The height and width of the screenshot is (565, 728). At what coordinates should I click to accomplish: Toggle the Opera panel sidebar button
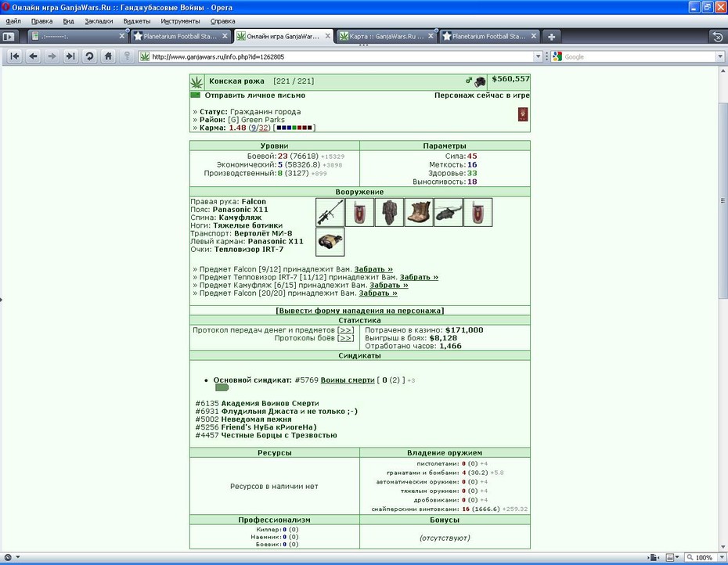click(x=9, y=36)
